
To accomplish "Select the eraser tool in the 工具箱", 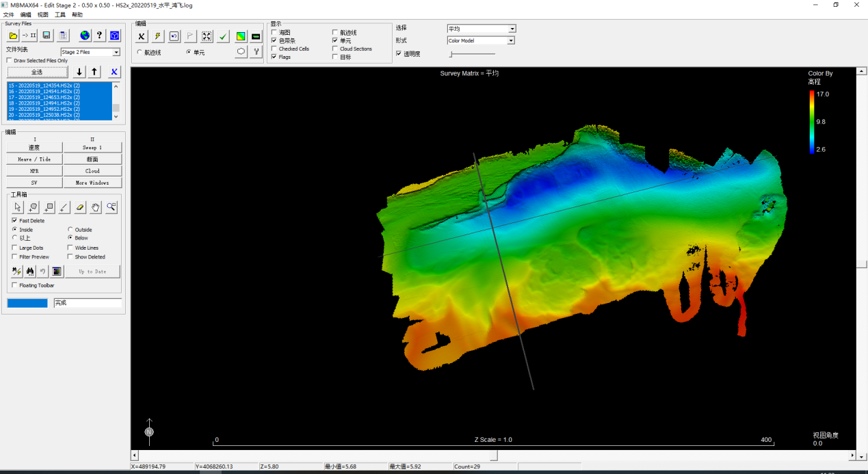I will coord(79,207).
